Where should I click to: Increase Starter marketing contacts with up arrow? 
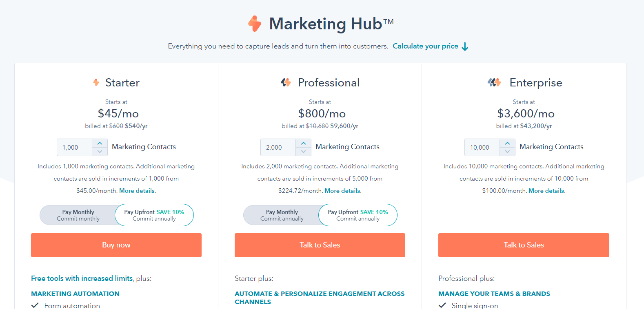point(100,143)
